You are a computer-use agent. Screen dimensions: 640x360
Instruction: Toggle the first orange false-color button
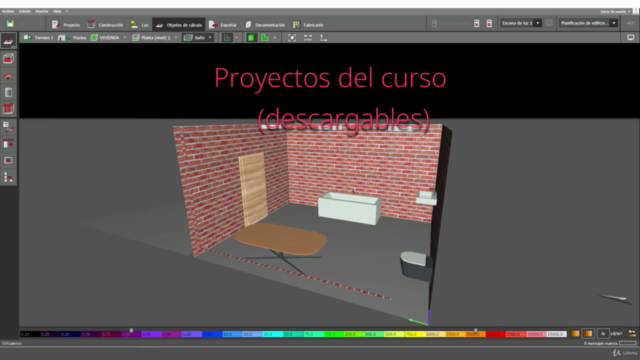[576, 334]
